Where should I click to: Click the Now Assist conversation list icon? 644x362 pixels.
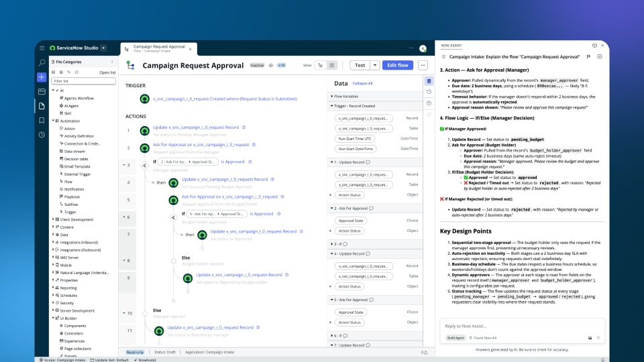(443, 57)
